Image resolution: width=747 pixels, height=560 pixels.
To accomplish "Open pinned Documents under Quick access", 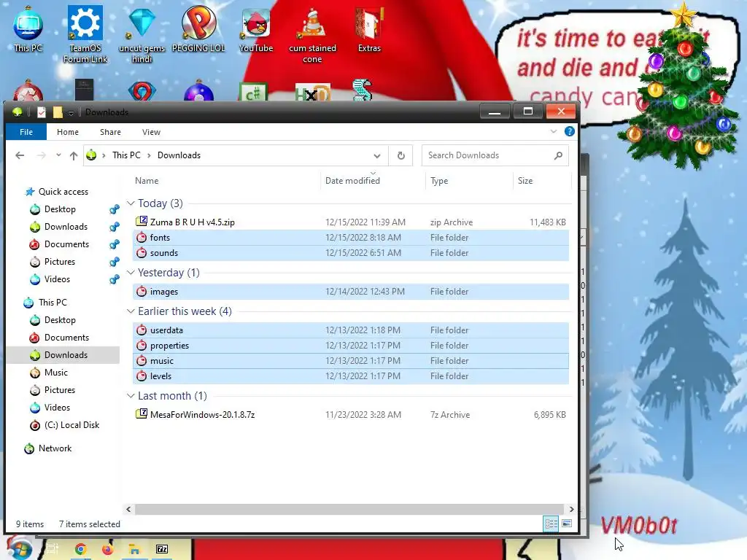I will 66,244.
